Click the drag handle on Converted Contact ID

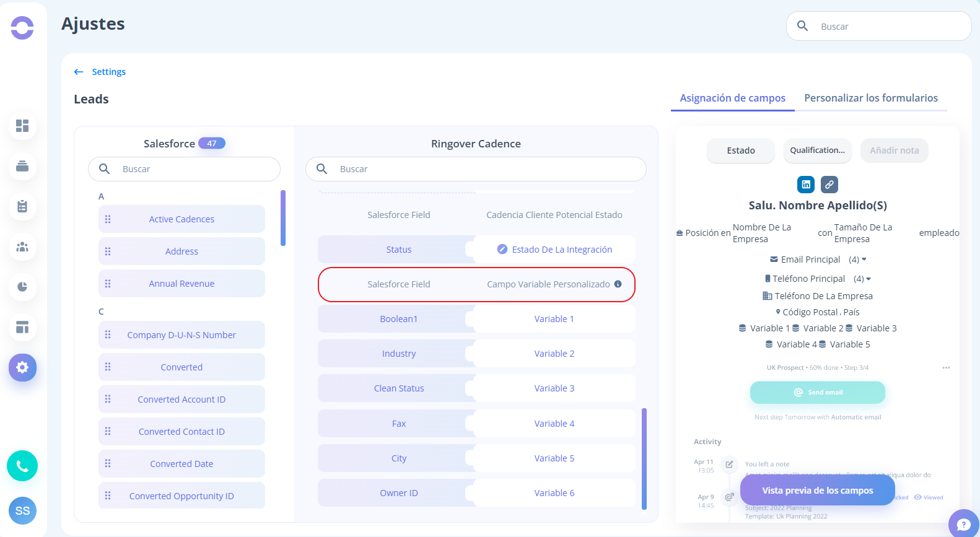(108, 431)
